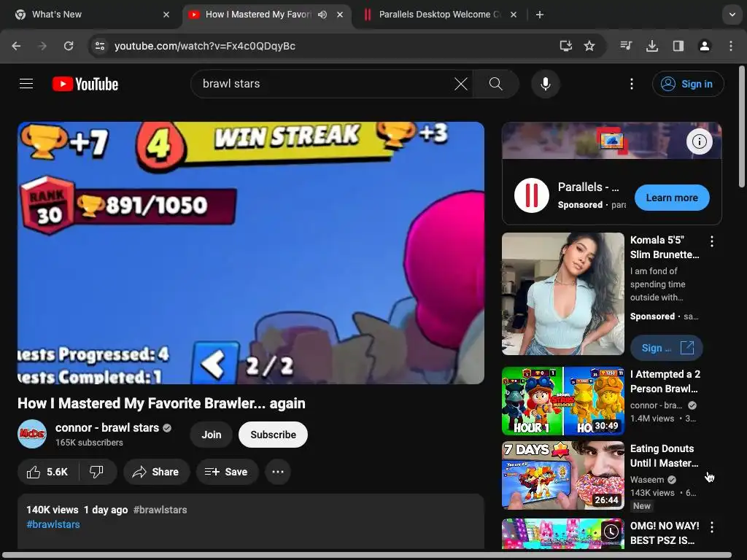The image size is (747, 560).
Task: Click the Sign in button
Action: [688, 84]
